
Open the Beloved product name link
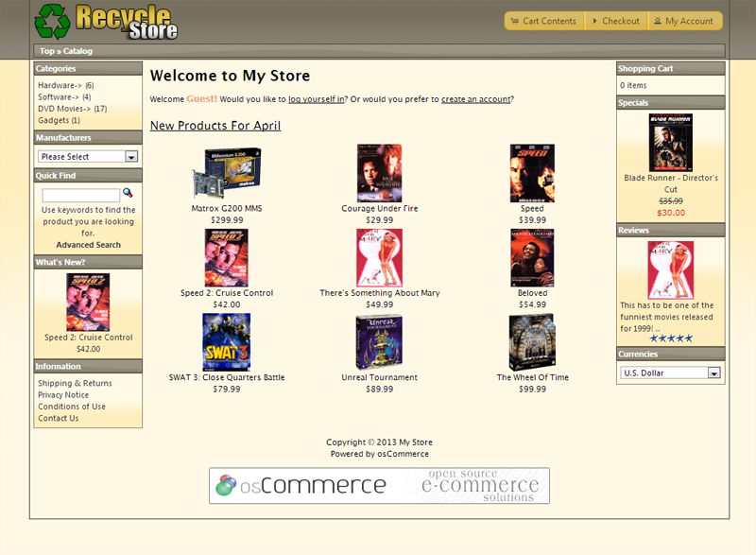[x=532, y=293]
